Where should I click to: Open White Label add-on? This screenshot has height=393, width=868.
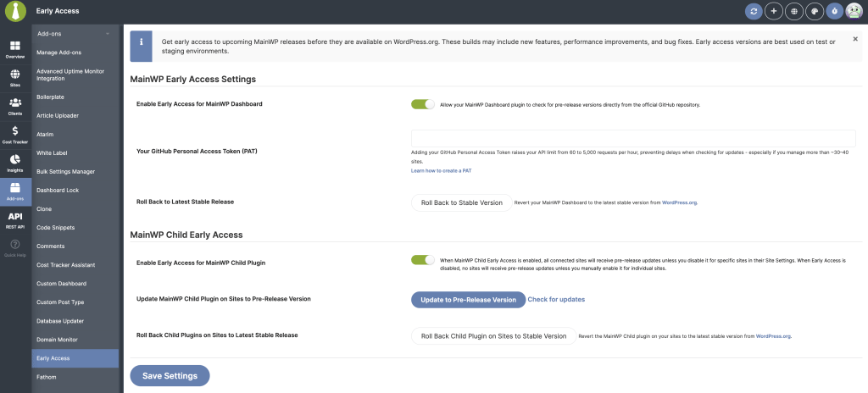(75, 152)
